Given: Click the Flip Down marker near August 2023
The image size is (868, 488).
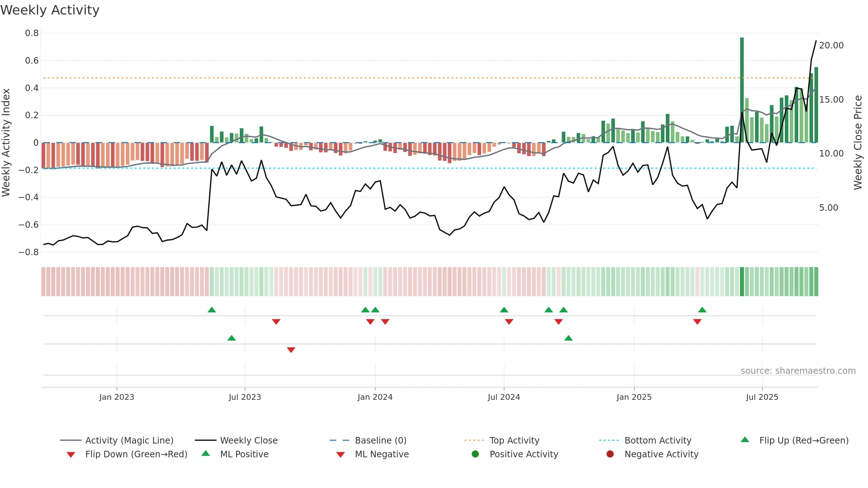Looking at the screenshot, I should point(276,322).
